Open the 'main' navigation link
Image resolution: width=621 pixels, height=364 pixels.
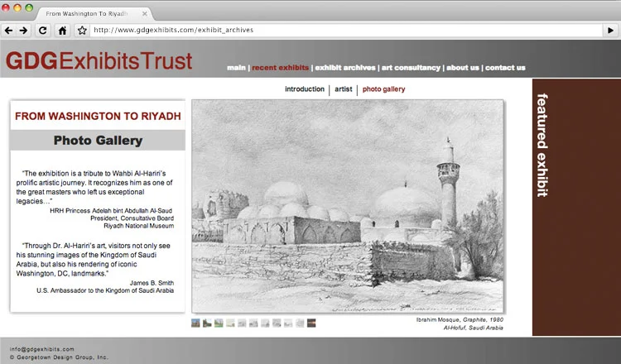pos(236,68)
